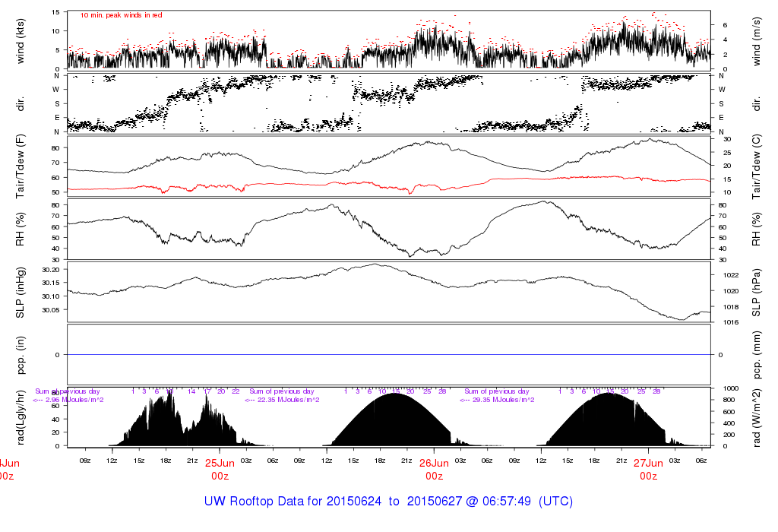Select the '30.20' pressure tick value
Viewport: 778px width, 532px height.
coord(51,270)
